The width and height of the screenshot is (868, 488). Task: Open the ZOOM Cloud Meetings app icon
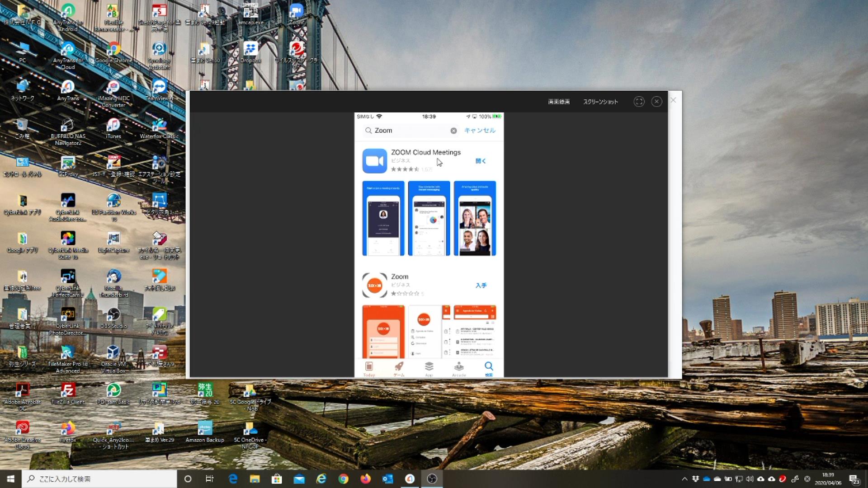[x=374, y=161]
